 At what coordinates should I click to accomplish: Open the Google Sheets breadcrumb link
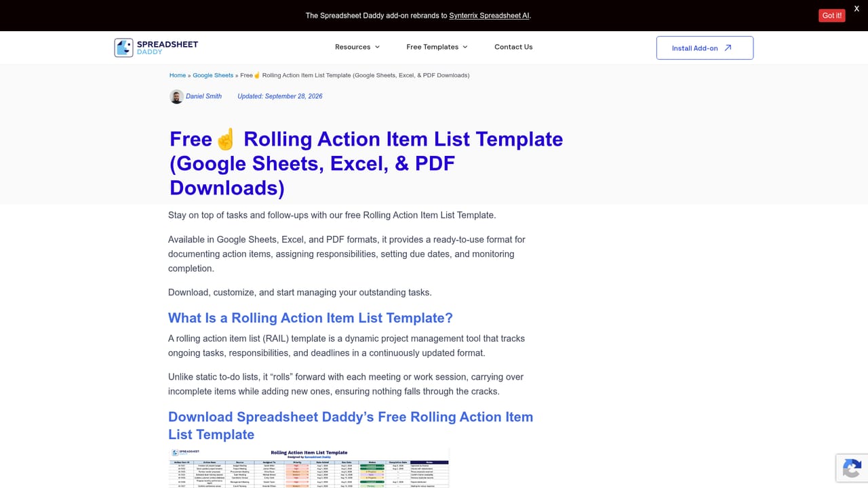(213, 75)
